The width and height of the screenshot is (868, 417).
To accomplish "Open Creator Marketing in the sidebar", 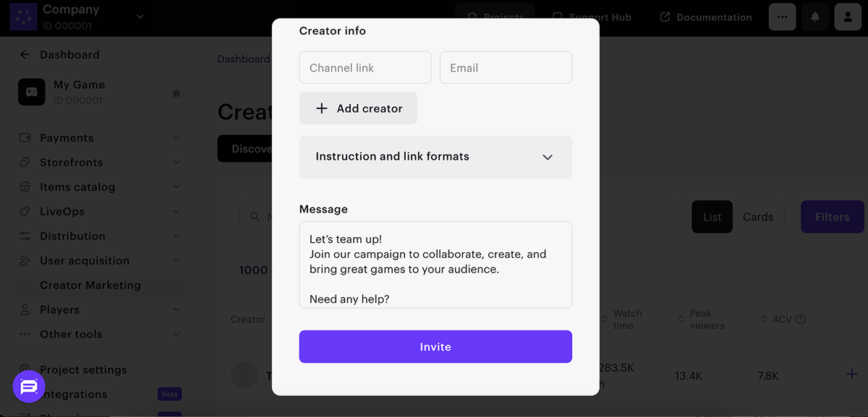I will coord(90,285).
